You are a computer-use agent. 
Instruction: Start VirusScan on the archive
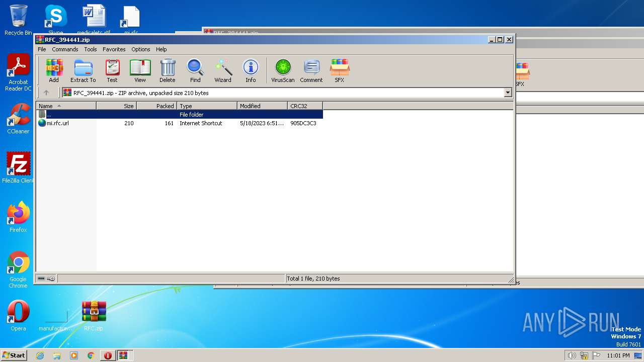pos(283,70)
